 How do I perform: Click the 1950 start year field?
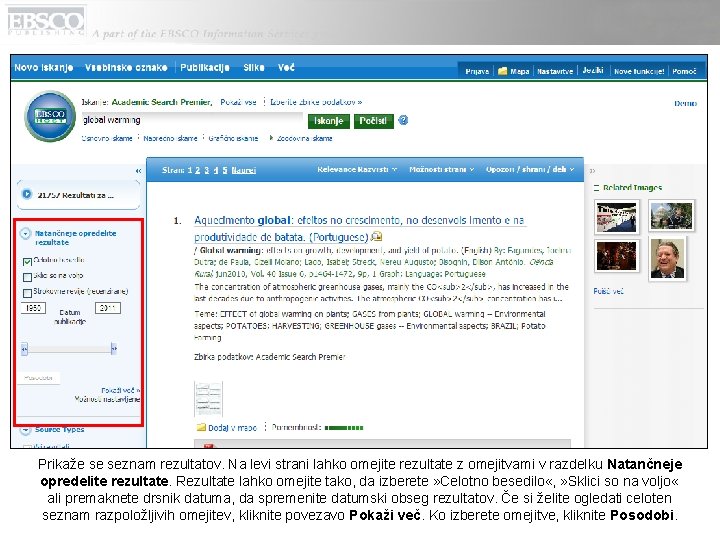click(x=34, y=308)
